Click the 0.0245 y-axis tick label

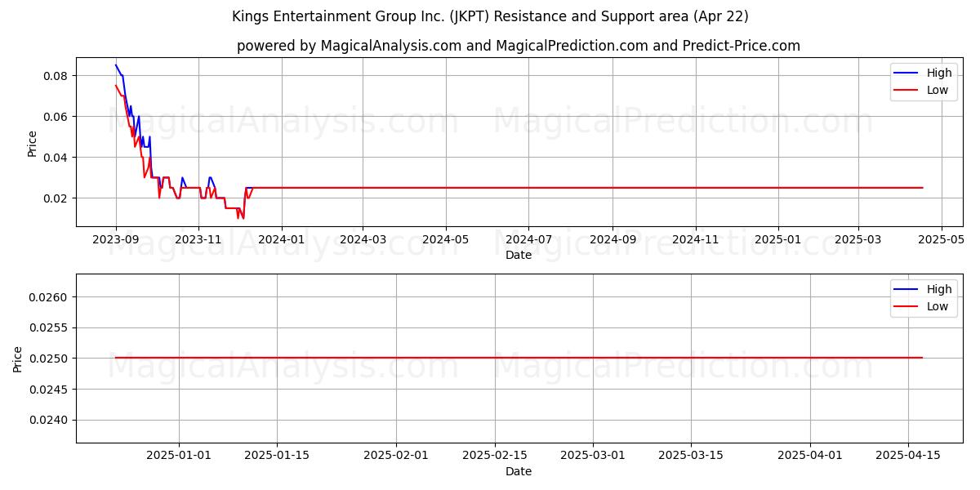50,389
